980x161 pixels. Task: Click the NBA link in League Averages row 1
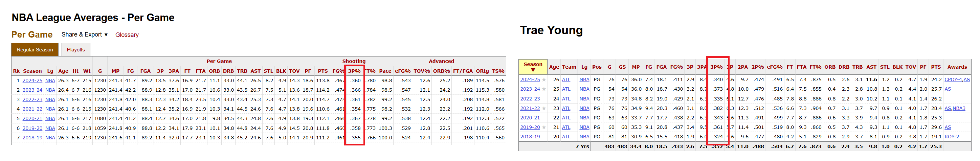50,81
